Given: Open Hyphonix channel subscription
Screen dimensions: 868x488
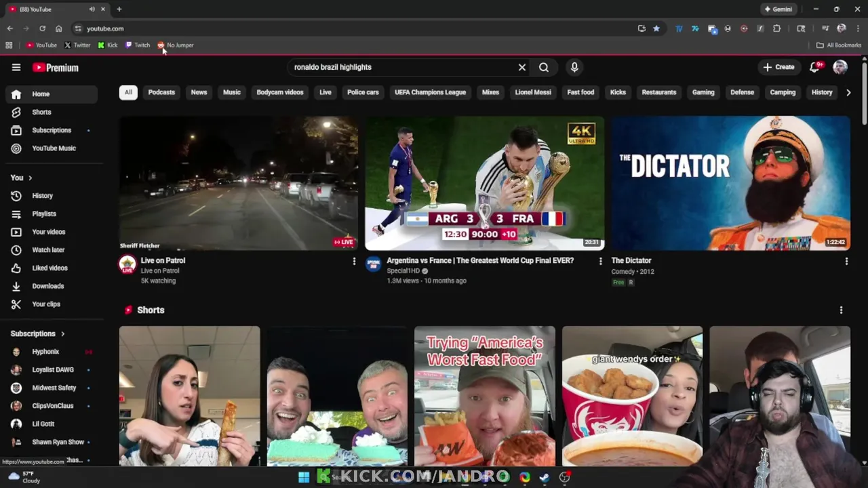Looking at the screenshot, I should [x=52, y=352].
